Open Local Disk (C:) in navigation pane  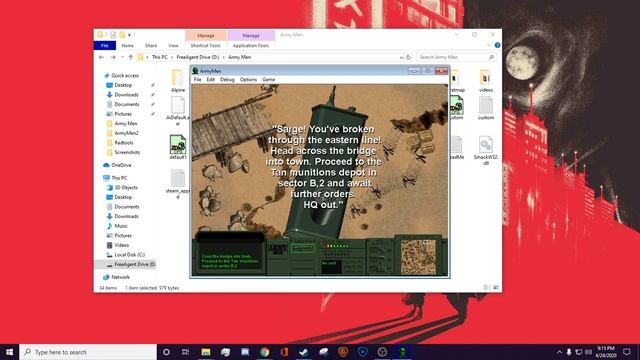point(129,255)
